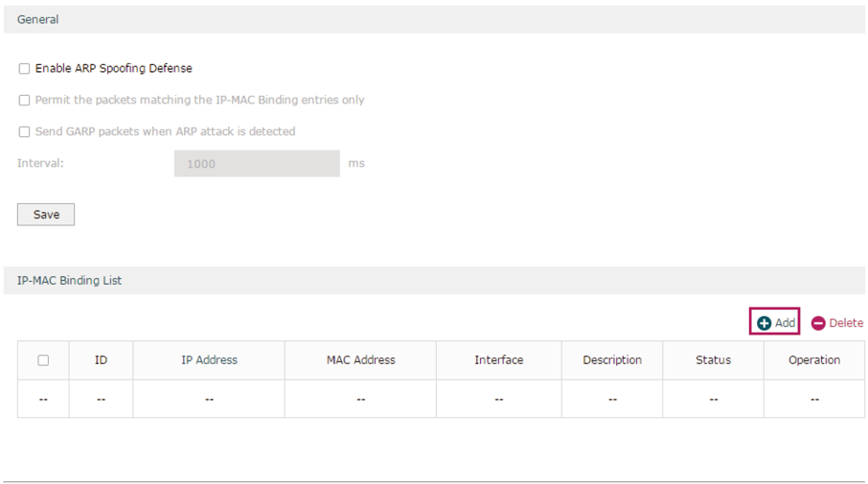
Task: Focus the Interval input field
Action: 257,163
